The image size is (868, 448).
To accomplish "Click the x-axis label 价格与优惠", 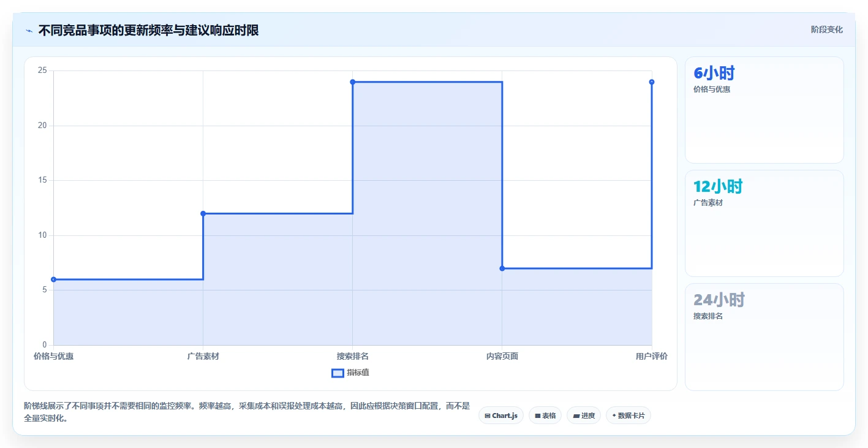I will click(54, 356).
